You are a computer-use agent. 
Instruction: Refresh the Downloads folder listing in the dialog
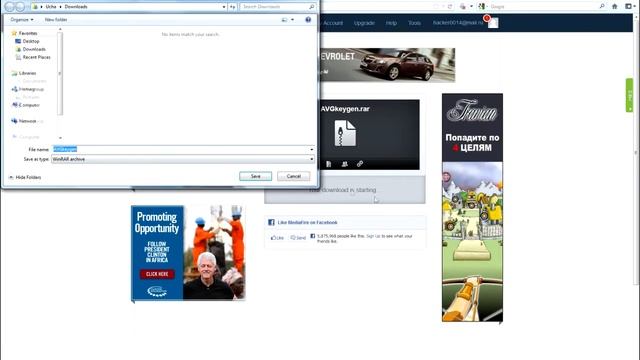232,7
